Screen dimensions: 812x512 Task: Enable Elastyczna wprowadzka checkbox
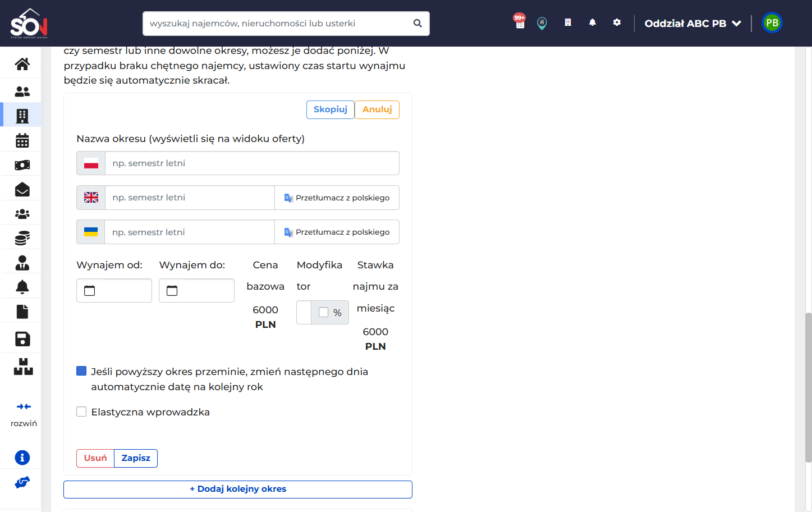tap(81, 412)
